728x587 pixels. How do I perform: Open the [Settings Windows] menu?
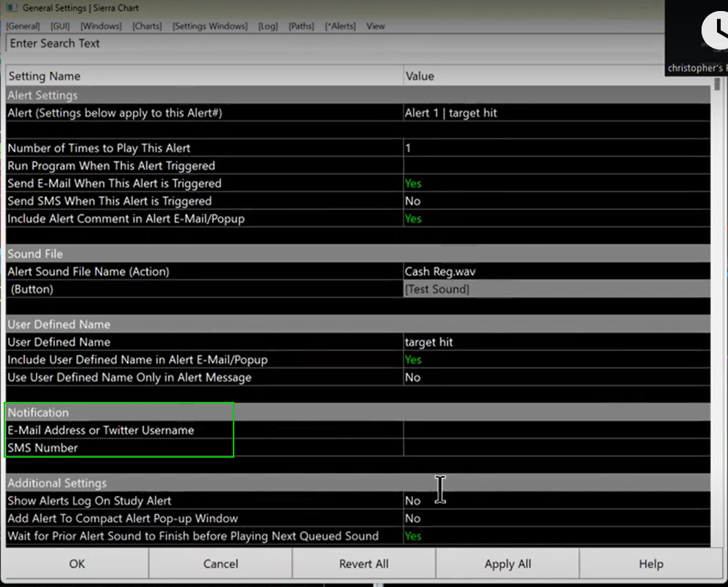click(x=210, y=26)
